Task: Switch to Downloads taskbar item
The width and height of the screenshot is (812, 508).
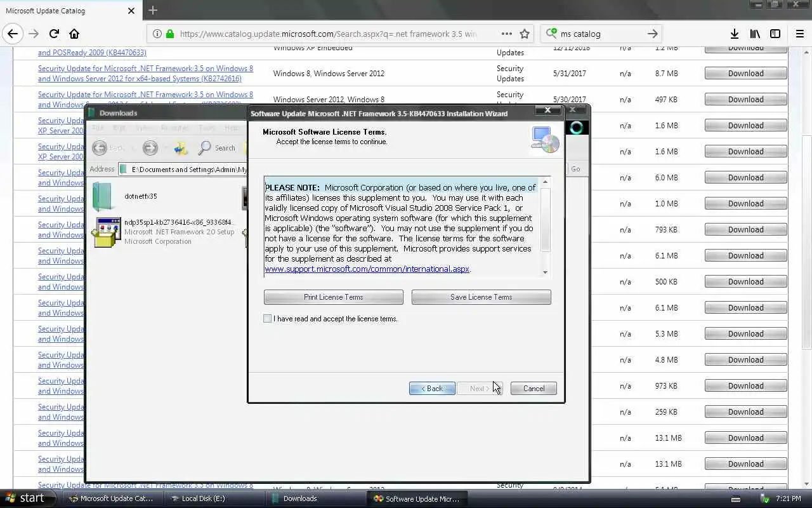Action: [x=315, y=498]
